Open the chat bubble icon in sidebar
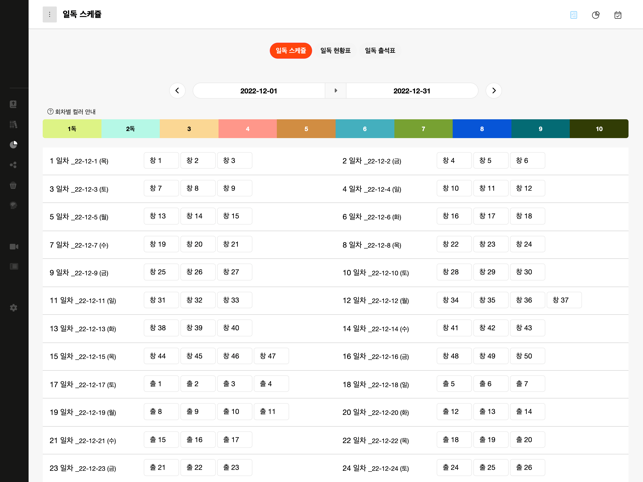 point(13,205)
